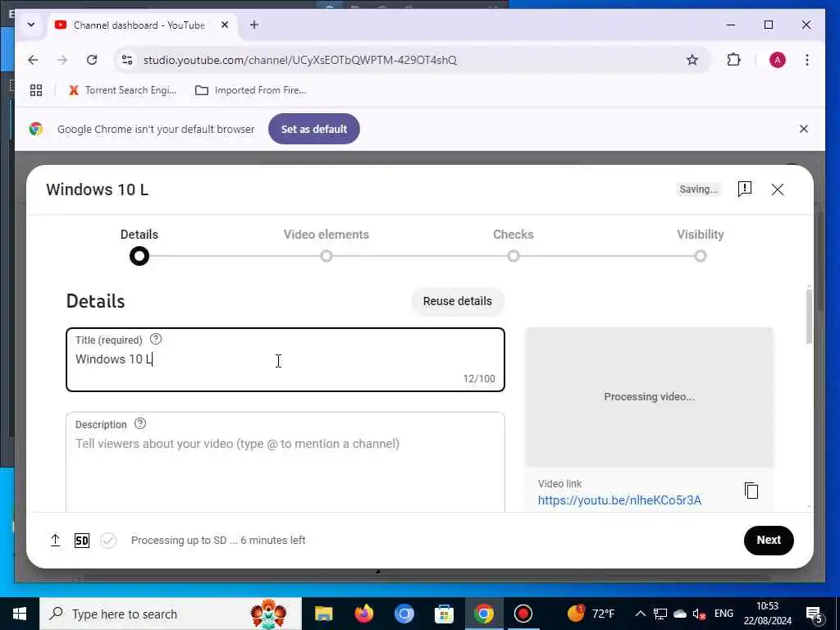
Task: Open the clock and date flyout
Action: click(768, 614)
